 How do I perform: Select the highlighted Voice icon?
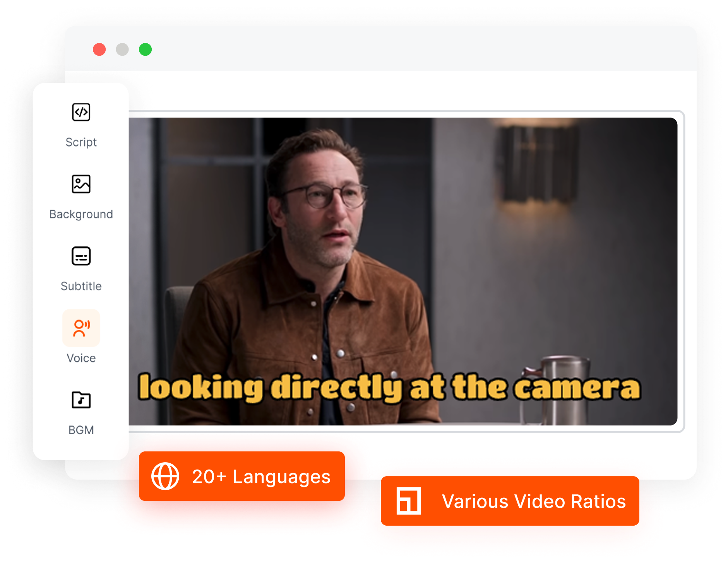coord(81,328)
